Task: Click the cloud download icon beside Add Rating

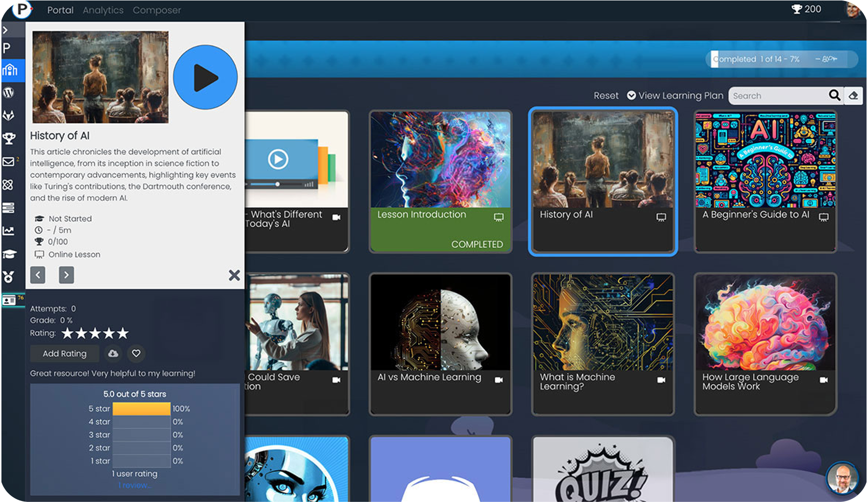Action: pyautogui.click(x=113, y=354)
